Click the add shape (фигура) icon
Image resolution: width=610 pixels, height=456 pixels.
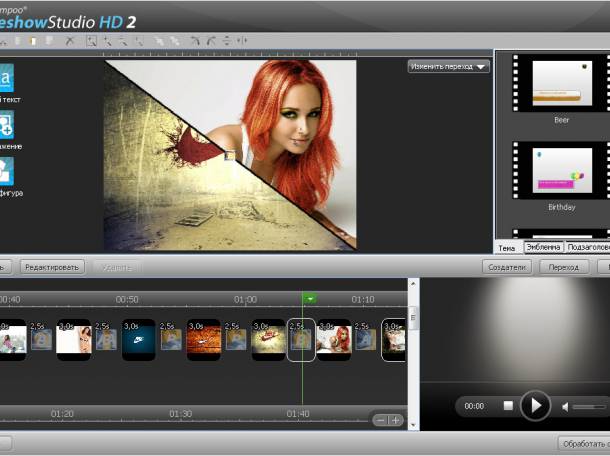(5, 171)
